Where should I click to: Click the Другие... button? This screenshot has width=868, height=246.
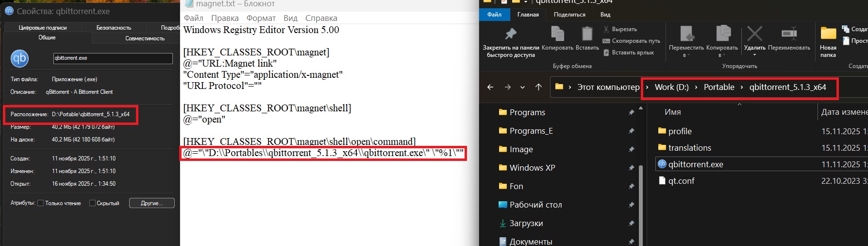tap(151, 203)
